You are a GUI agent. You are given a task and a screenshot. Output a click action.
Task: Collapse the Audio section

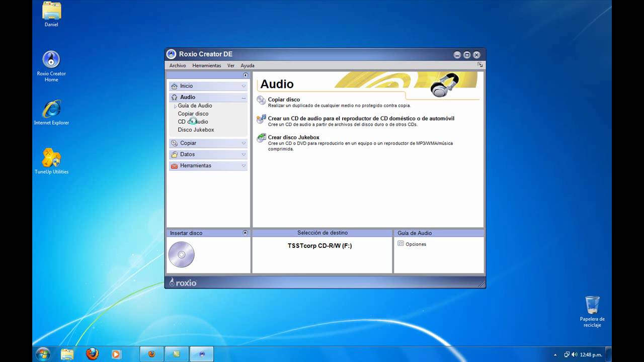tap(208, 97)
